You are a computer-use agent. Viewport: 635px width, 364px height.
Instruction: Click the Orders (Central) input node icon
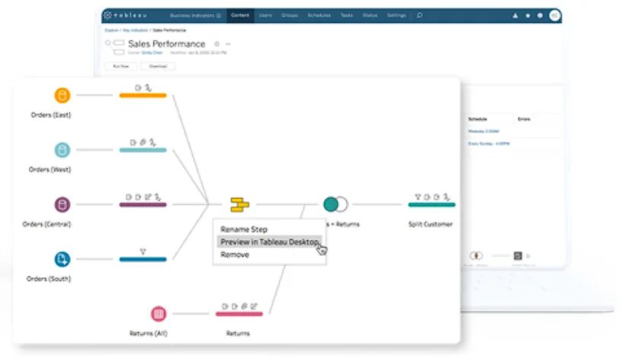[63, 205]
